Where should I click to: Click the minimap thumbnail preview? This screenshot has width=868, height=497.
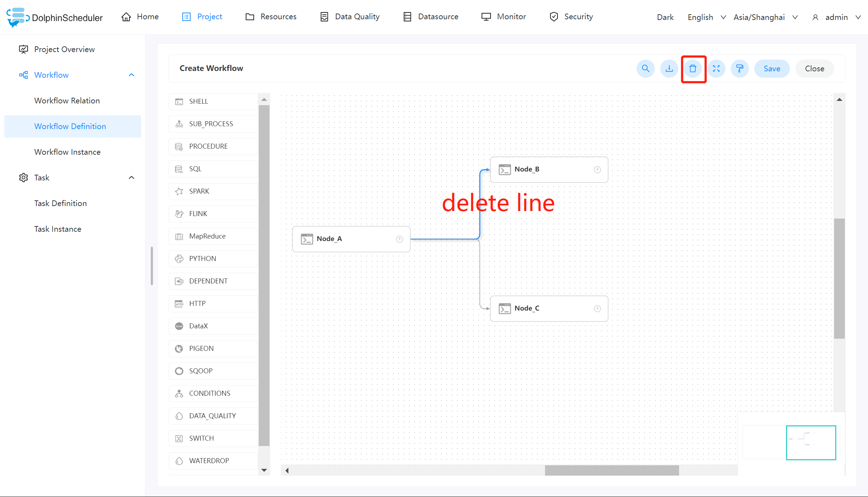pyautogui.click(x=811, y=442)
